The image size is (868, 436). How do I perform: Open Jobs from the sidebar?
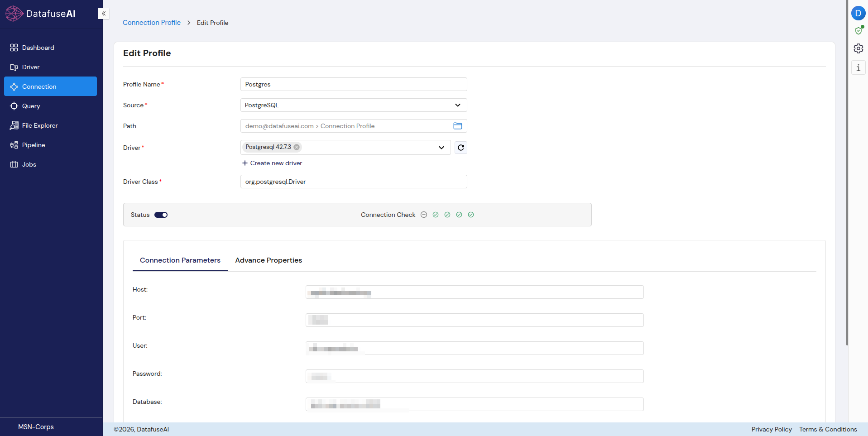(50, 164)
